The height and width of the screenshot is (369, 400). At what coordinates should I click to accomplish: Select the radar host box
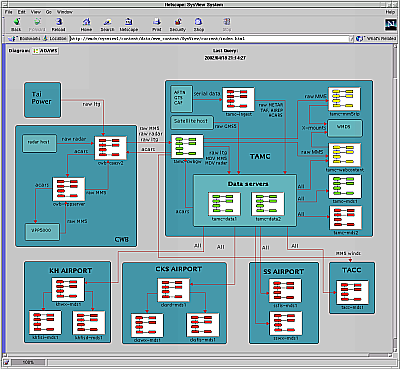39,143
